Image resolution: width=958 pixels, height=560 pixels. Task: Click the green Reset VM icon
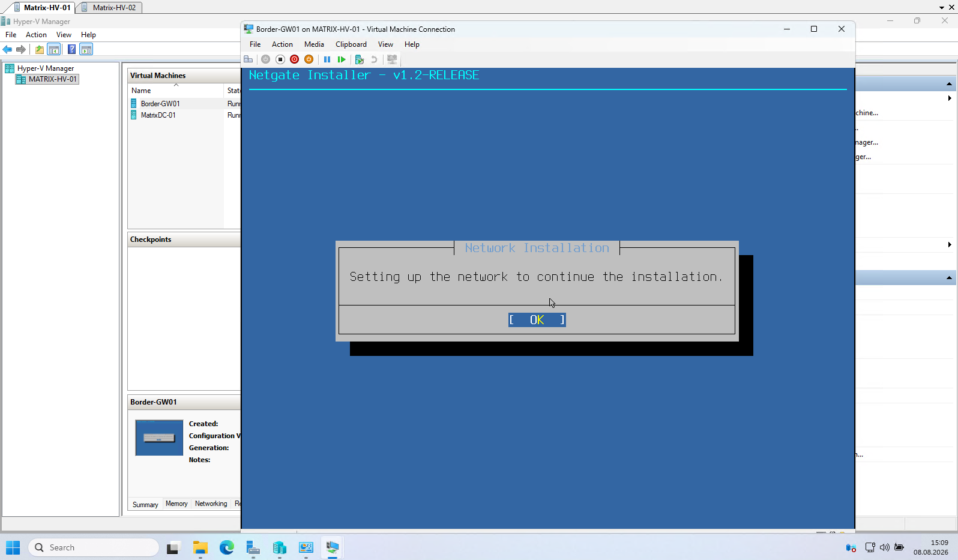(342, 59)
